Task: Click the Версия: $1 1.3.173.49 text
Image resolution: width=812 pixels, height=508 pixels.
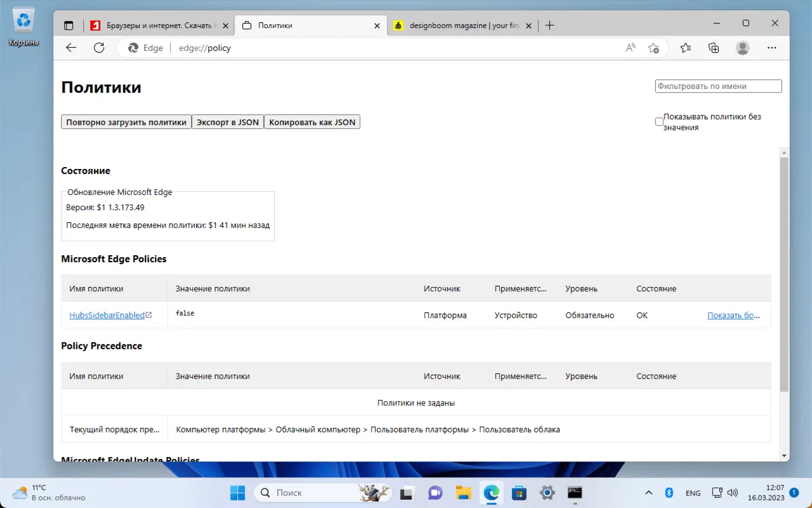Action: 105,207
